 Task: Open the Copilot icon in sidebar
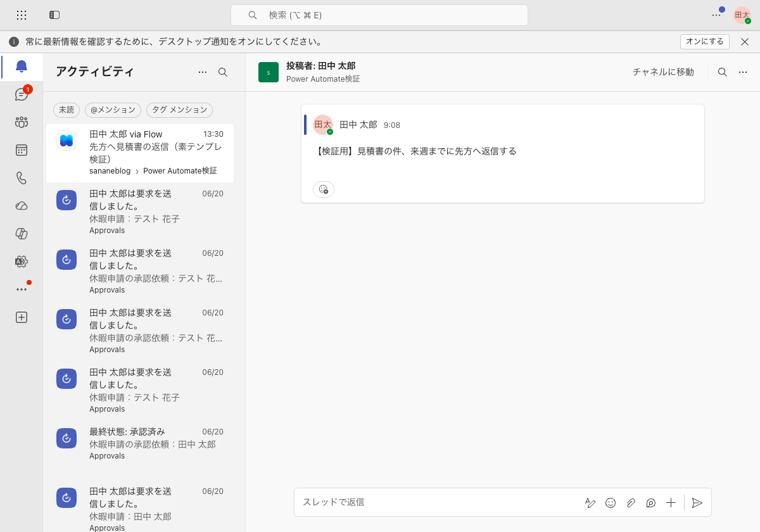coord(22,234)
